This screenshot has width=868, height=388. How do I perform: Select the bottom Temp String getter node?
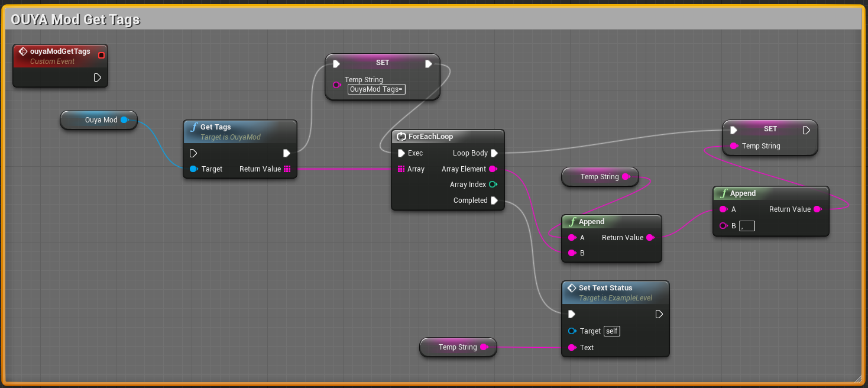point(458,347)
